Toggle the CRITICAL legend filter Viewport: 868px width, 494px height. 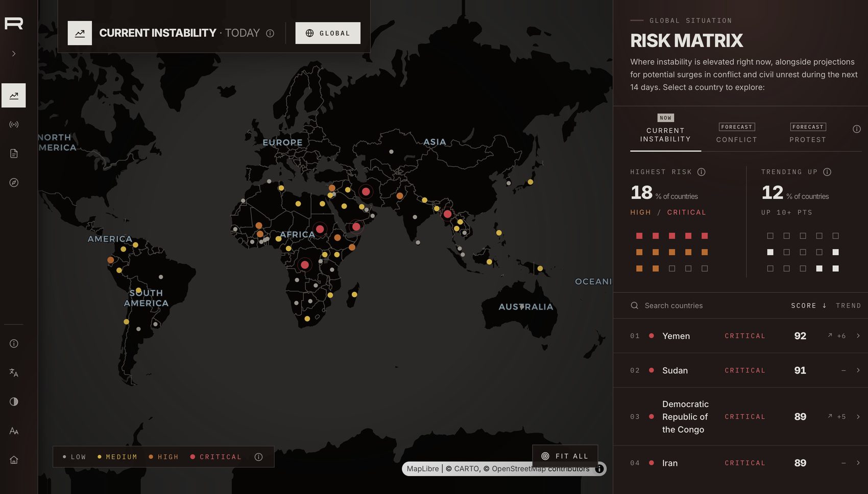(x=216, y=457)
